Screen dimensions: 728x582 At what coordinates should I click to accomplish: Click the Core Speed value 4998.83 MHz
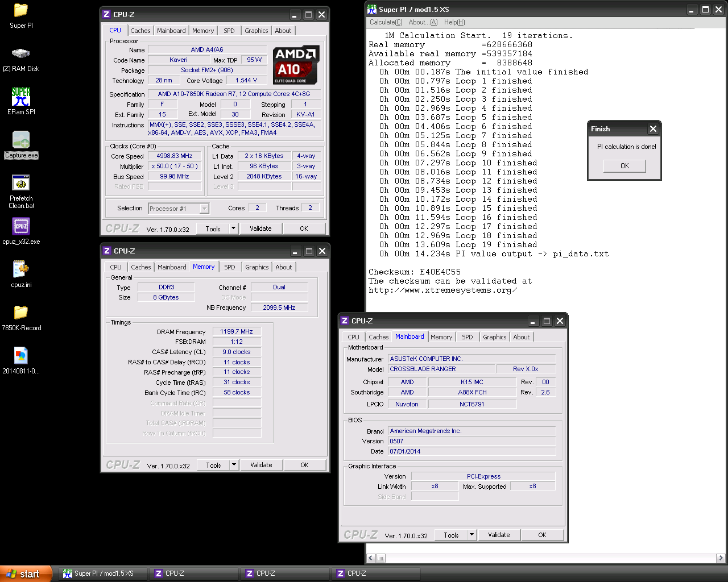tap(175, 156)
